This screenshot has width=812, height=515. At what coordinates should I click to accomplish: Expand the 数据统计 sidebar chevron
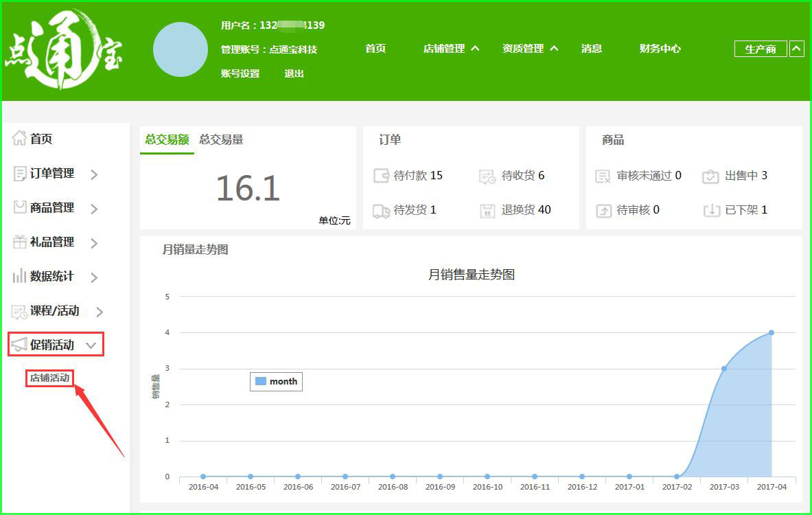tap(94, 277)
